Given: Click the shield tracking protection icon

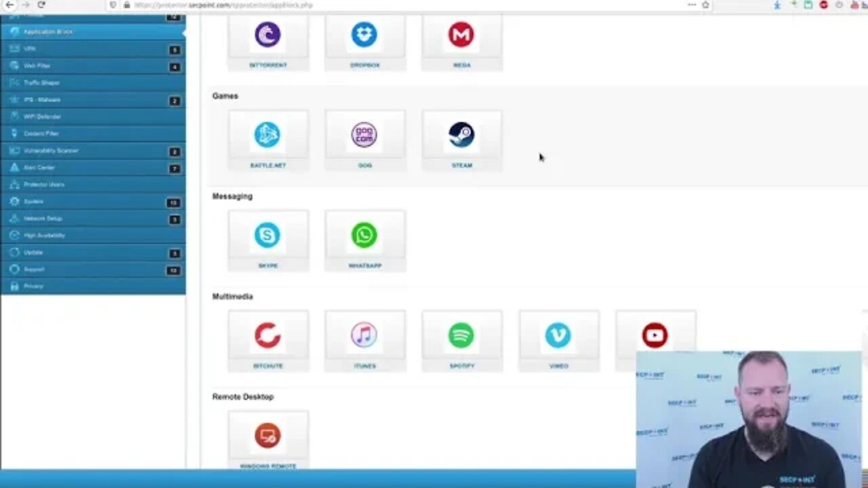Looking at the screenshot, I should (x=113, y=5).
